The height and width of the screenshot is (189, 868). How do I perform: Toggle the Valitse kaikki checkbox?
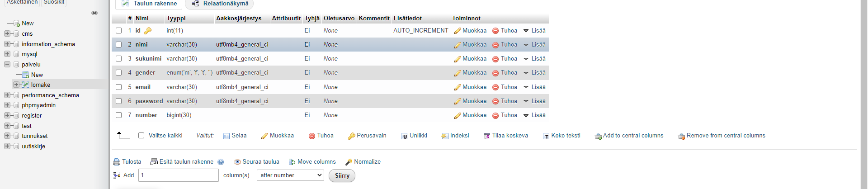tap(141, 136)
